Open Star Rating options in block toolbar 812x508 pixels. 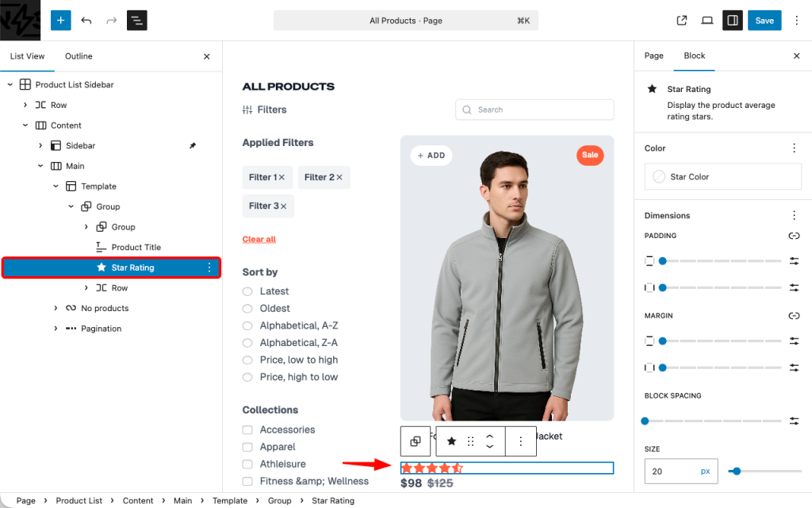point(520,441)
